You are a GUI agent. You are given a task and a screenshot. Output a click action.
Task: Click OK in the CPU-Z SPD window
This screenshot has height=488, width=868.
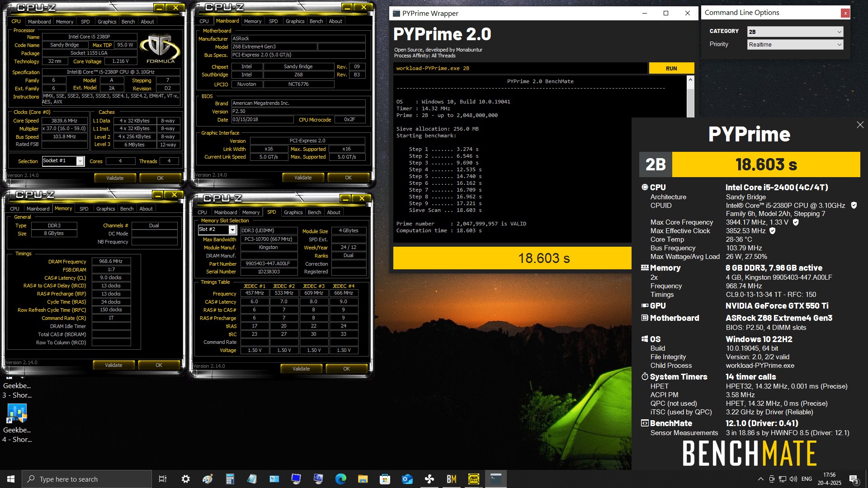[x=346, y=369]
